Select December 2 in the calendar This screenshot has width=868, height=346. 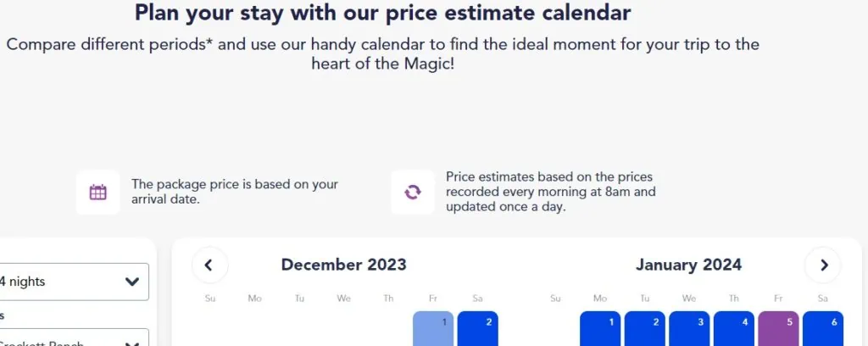tap(478, 329)
